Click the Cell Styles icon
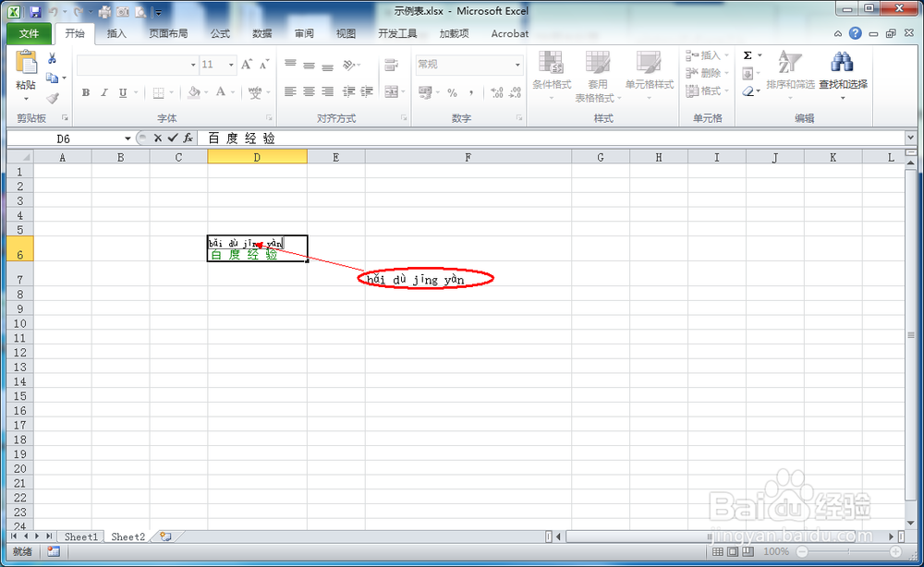The width and height of the screenshot is (924, 567). (x=649, y=63)
